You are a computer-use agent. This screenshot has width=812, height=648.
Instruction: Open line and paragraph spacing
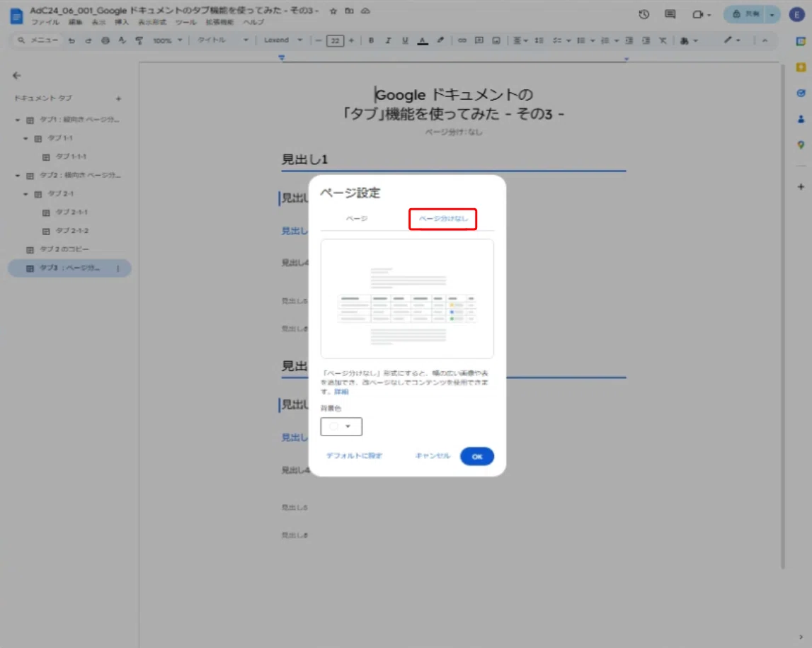coord(539,40)
